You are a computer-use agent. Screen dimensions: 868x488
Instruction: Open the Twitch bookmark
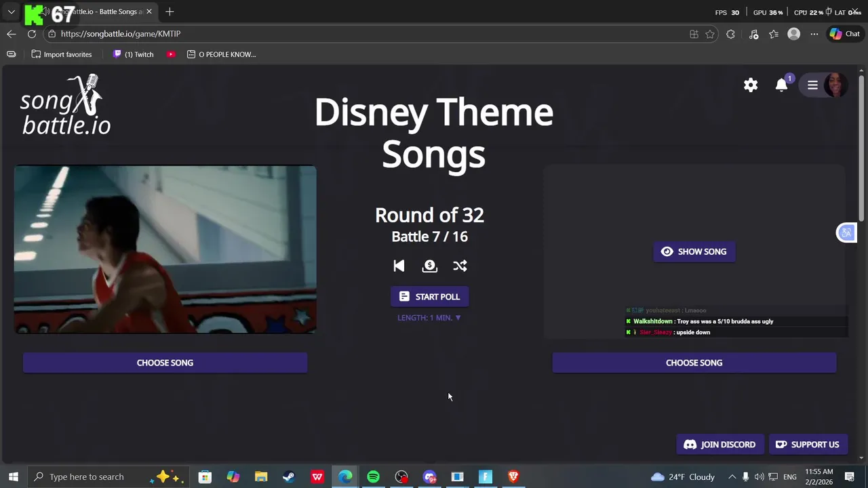(134, 54)
